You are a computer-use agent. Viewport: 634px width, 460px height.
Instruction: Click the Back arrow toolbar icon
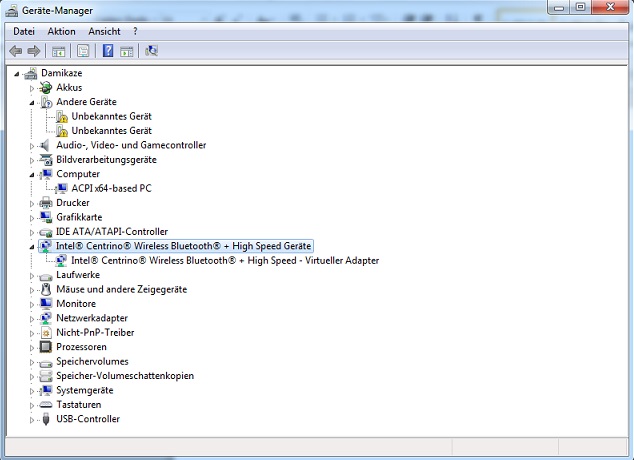16,51
